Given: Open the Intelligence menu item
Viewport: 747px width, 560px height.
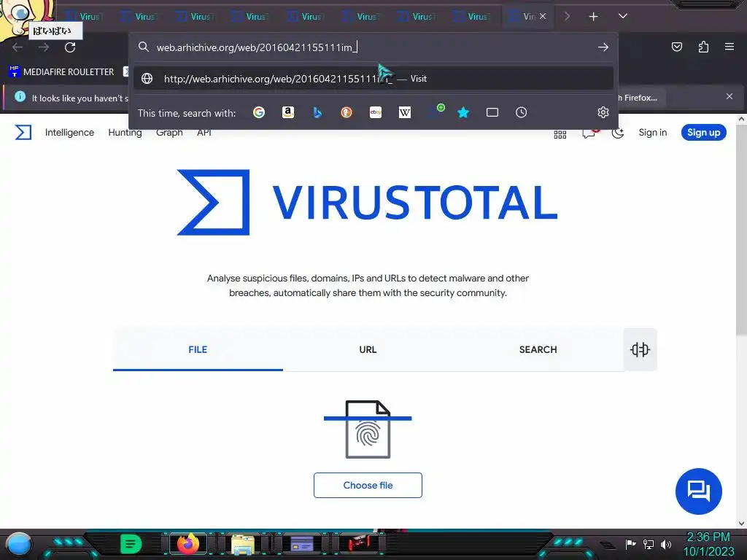Looking at the screenshot, I should pos(69,133).
